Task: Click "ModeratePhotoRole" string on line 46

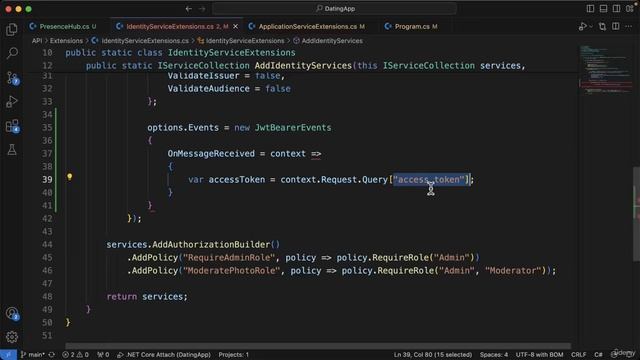Action: 231,271
